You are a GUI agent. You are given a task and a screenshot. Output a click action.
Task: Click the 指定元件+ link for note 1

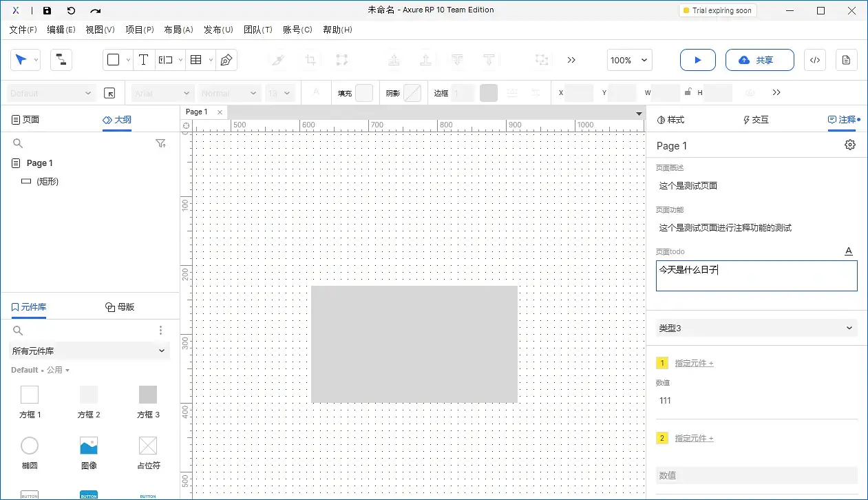click(693, 363)
